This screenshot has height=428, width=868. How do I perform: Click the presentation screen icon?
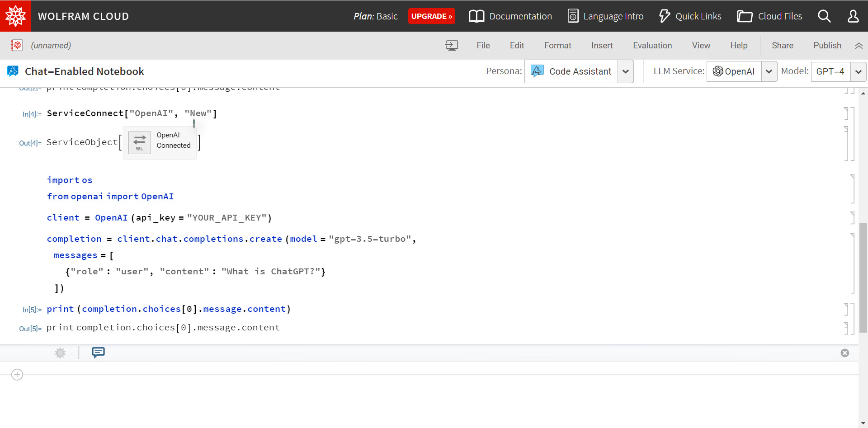(x=452, y=45)
